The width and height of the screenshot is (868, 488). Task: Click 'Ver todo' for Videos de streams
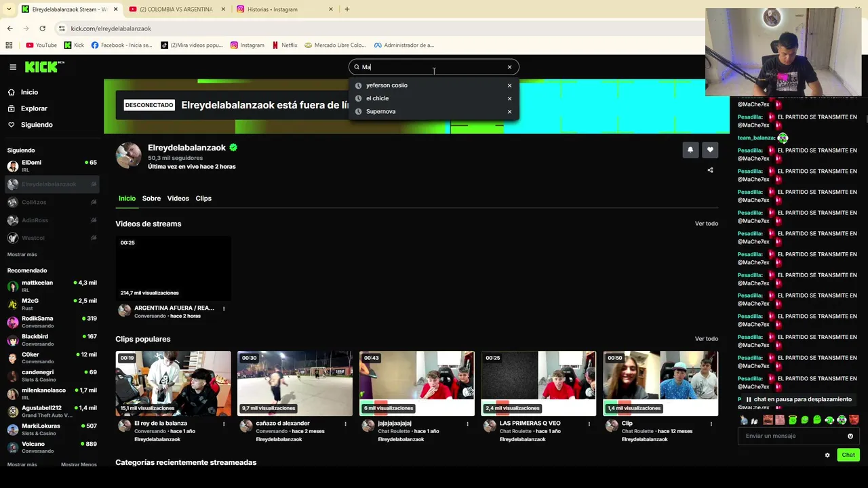point(706,224)
